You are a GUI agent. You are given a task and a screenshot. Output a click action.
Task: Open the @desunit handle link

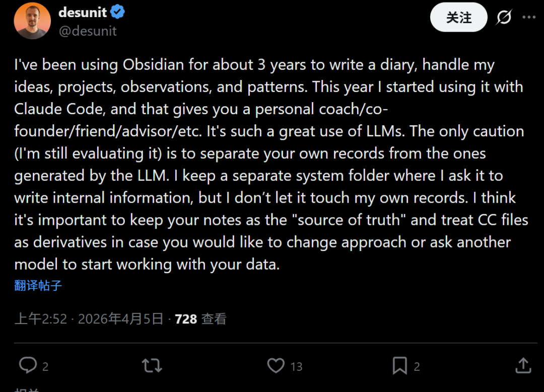88,31
